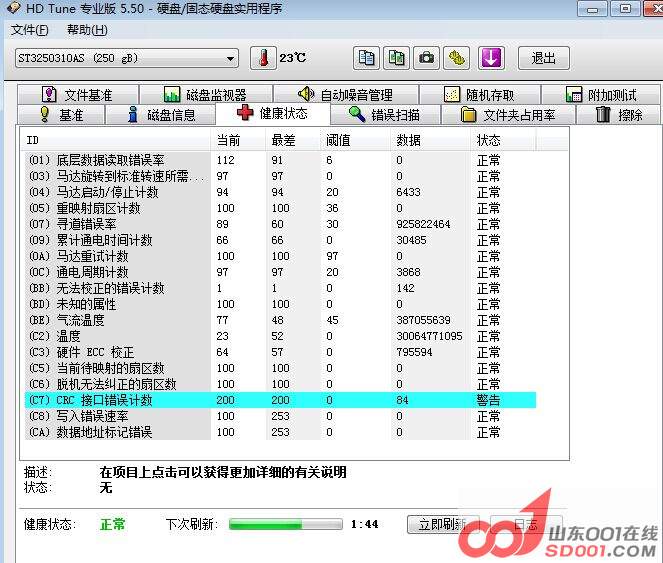Select row (09) 累计通电时间计数
The width and height of the screenshot is (663, 563).
click(x=280, y=240)
